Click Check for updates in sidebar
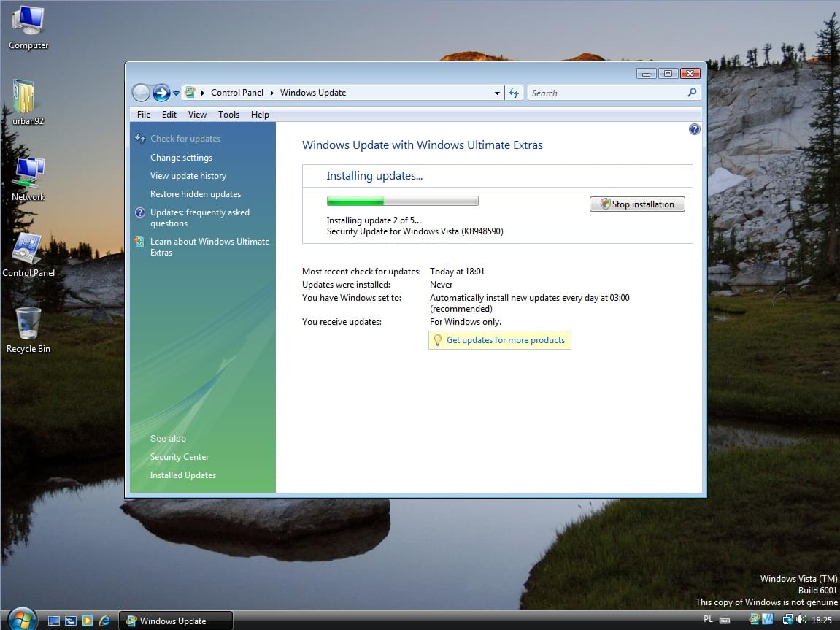The height and width of the screenshot is (630, 840). [185, 139]
